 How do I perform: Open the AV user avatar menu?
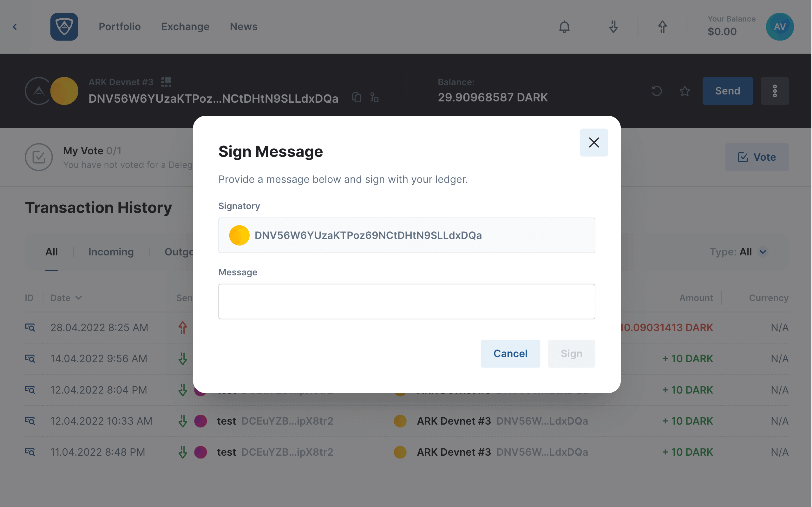tap(780, 27)
